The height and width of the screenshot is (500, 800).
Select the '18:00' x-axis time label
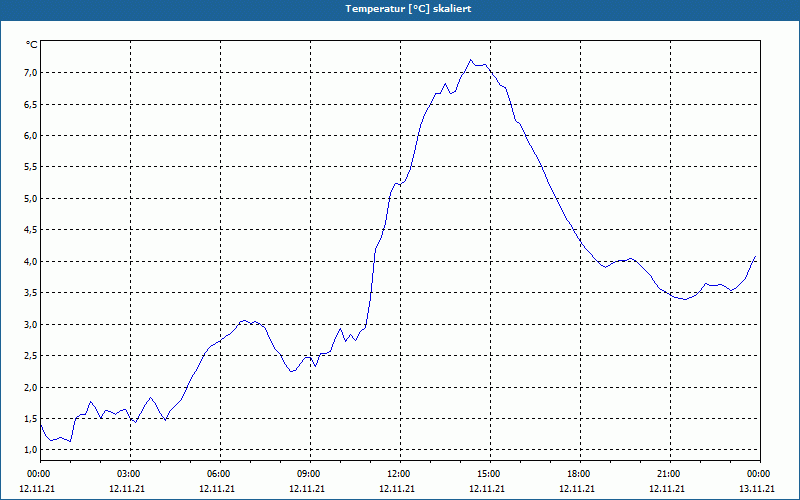(579, 474)
